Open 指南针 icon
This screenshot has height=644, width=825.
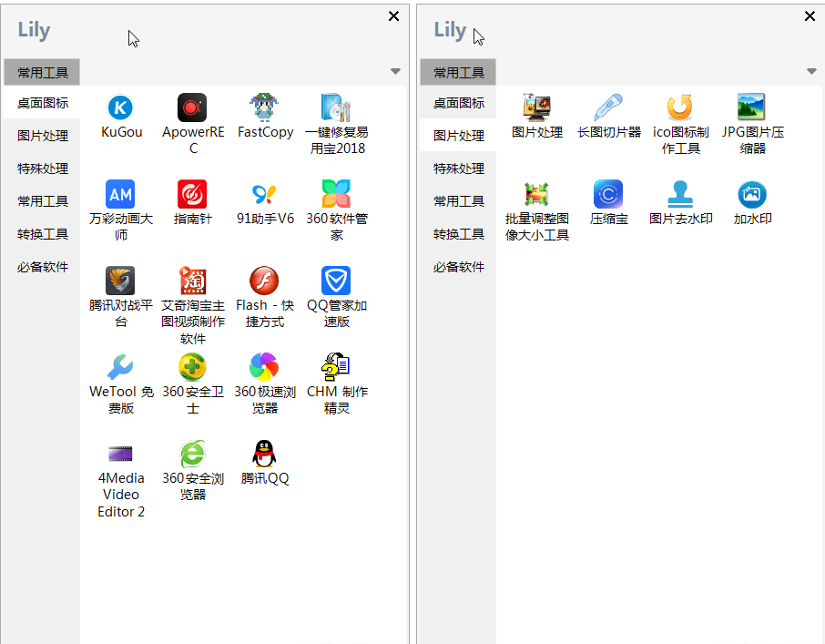(192, 194)
